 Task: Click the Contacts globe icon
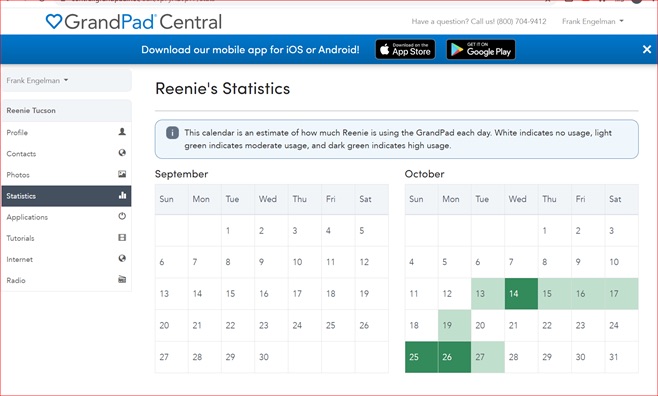point(122,153)
